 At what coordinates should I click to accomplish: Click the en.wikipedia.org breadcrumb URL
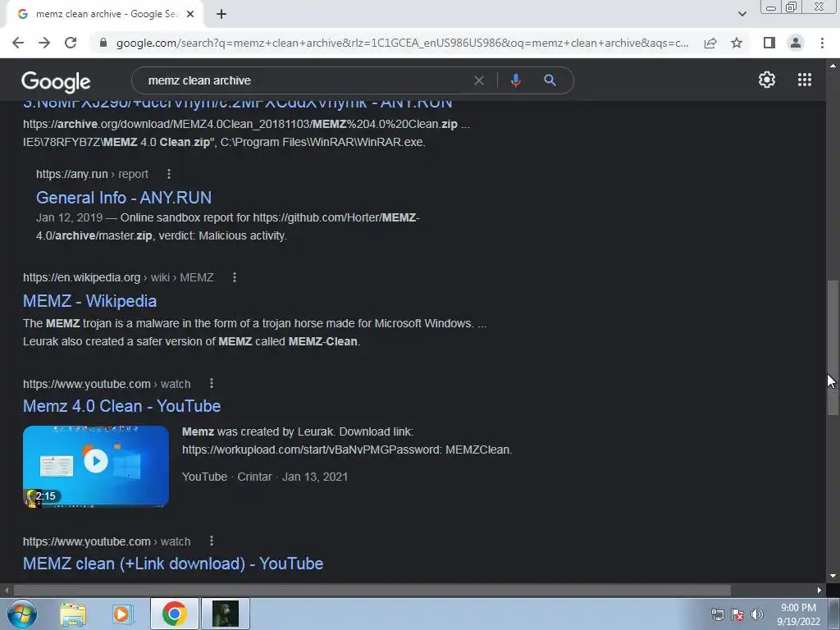[x=118, y=277]
